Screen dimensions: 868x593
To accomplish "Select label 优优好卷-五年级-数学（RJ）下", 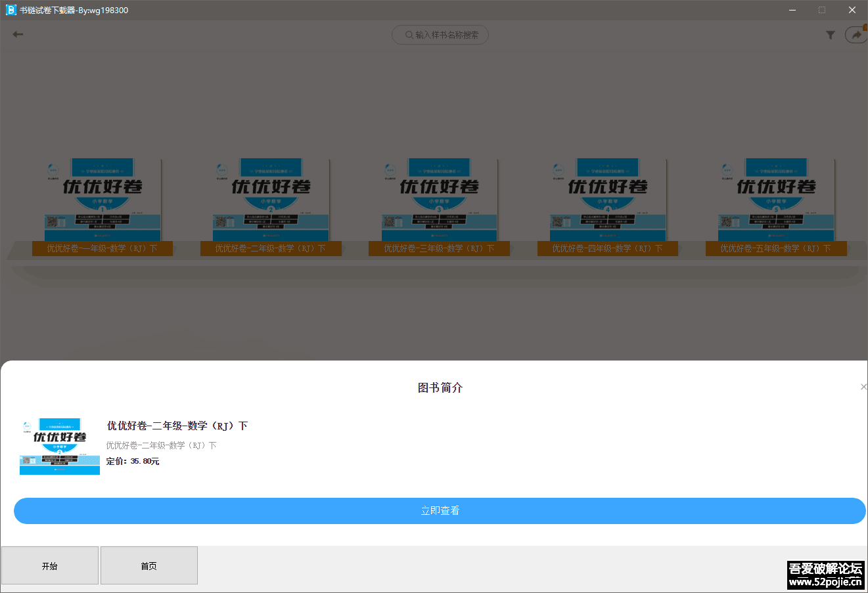I will (x=776, y=248).
